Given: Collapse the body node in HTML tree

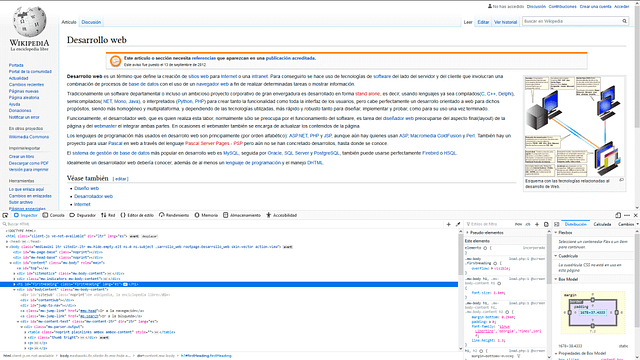Looking at the screenshot, I should click(x=7, y=247).
